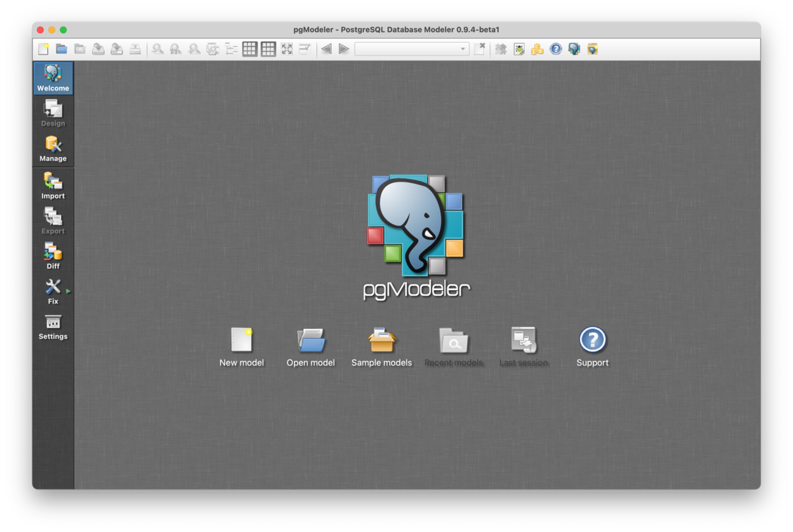793x532 pixels.
Task: Click the New model button on welcome screen
Action: click(x=241, y=348)
